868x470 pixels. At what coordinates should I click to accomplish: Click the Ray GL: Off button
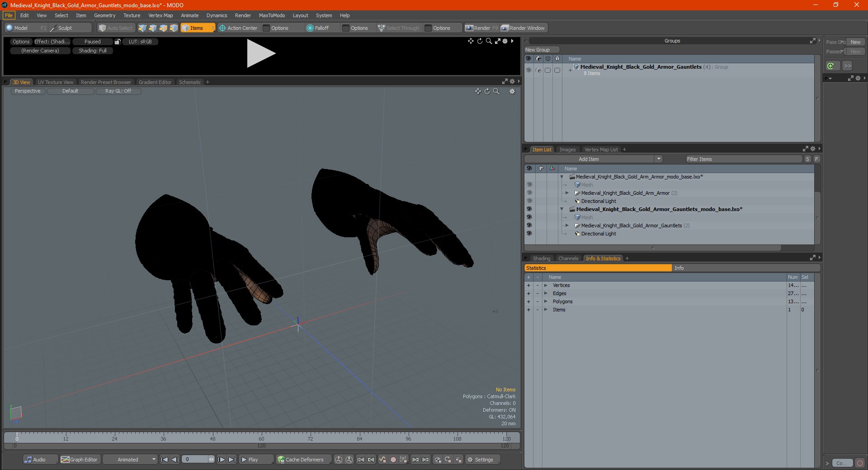pos(118,91)
